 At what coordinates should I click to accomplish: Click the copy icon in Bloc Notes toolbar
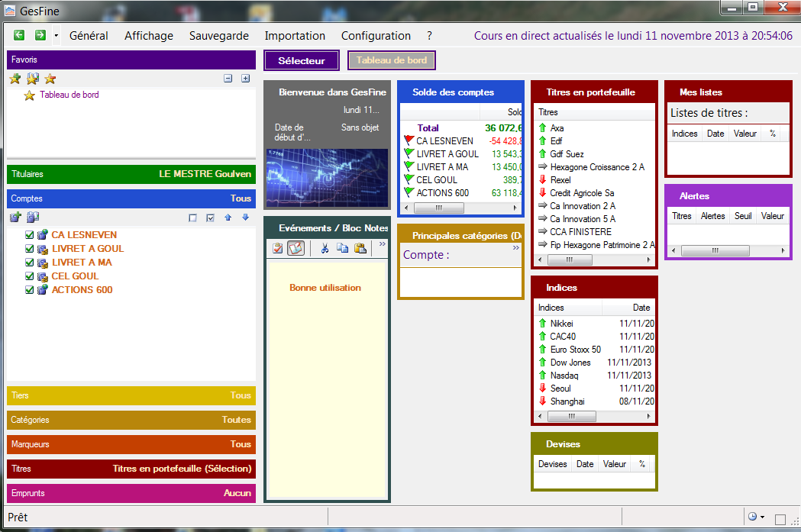342,248
